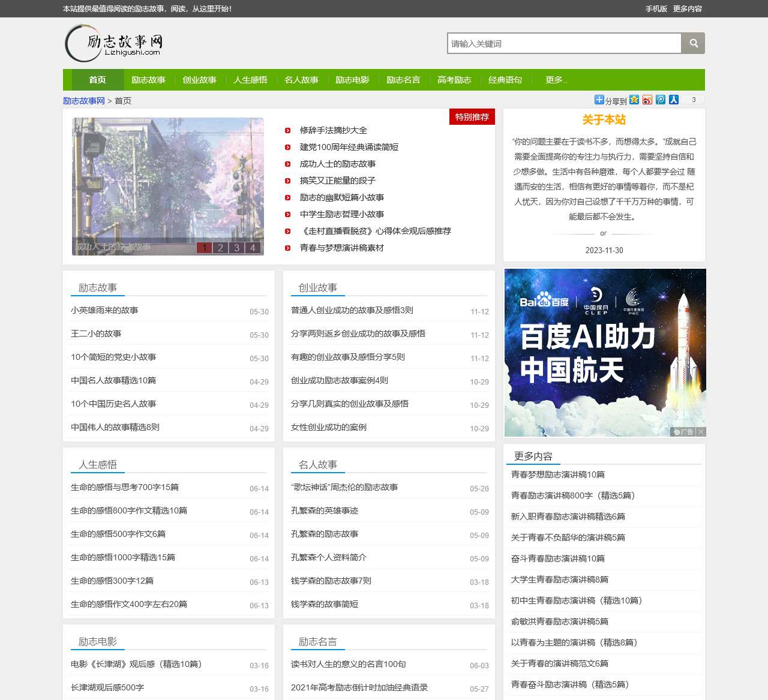The image size is (768, 700).
Task: Open 关于青春的演讲稿范文6篇 in sidebar
Action: pyautogui.click(x=560, y=663)
